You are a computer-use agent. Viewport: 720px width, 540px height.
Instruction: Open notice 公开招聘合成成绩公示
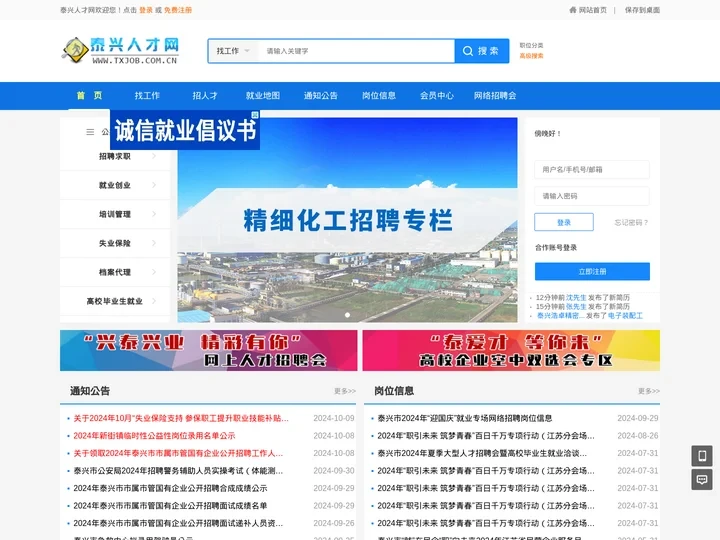(x=170, y=488)
